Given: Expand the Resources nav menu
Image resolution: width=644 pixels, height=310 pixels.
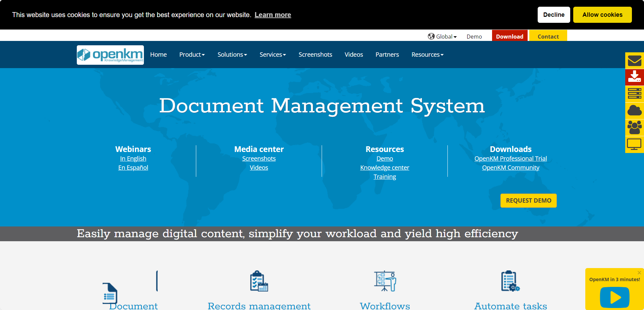Looking at the screenshot, I should [x=427, y=55].
